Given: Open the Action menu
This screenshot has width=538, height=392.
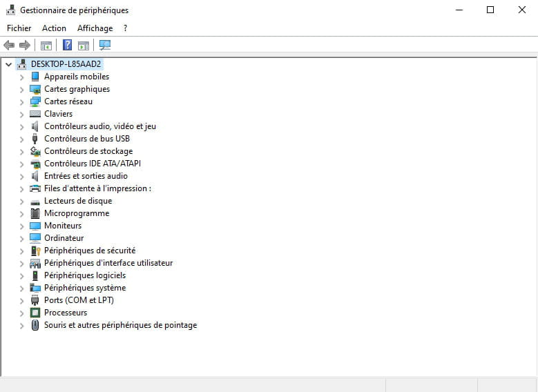Looking at the screenshot, I should [54, 28].
